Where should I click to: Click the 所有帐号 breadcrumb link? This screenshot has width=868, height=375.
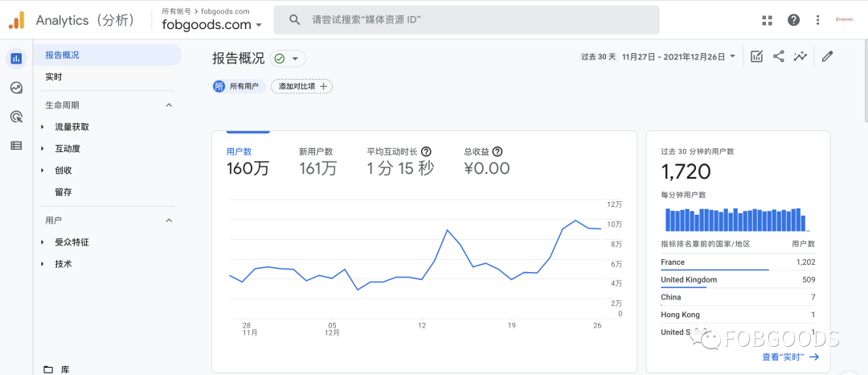coord(176,11)
